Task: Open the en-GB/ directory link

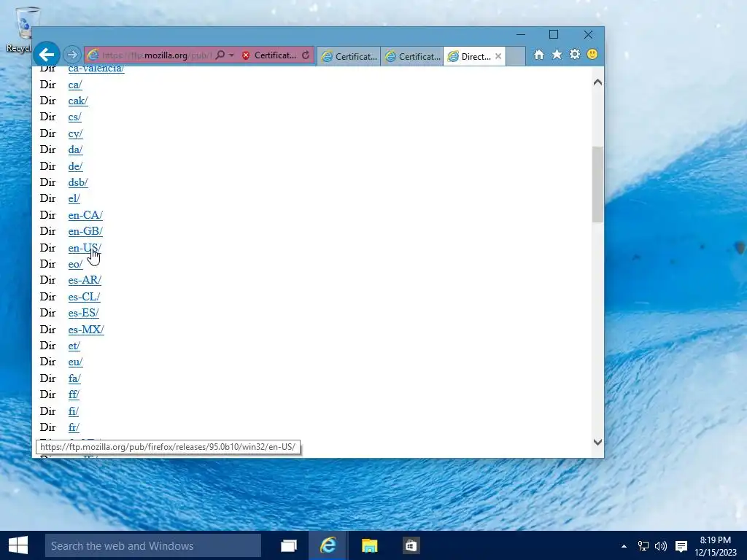Action: point(85,231)
